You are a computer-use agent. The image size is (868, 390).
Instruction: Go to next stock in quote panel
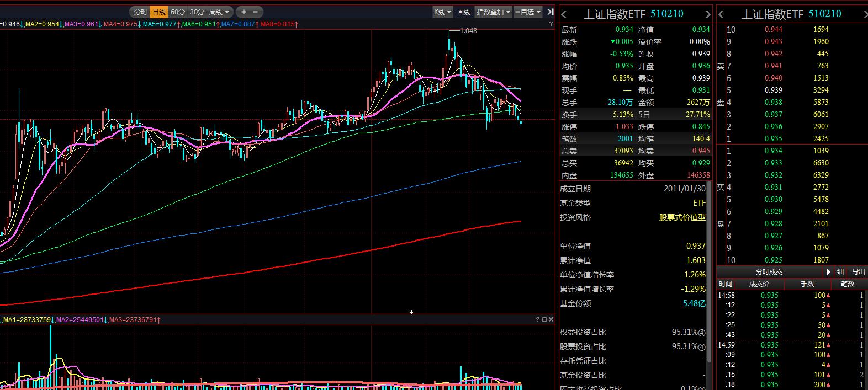pos(708,14)
